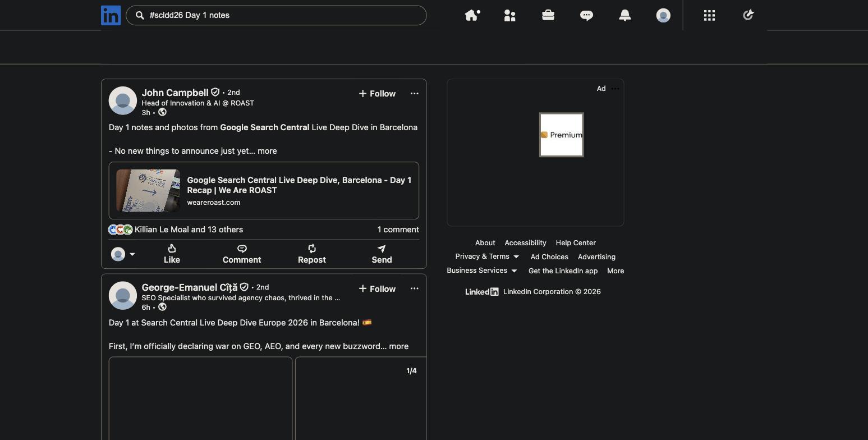Click the globe visibility icon on George-Emanuel's post
Image resolution: width=868 pixels, height=440 pixels.
click(x=162, y=307)
